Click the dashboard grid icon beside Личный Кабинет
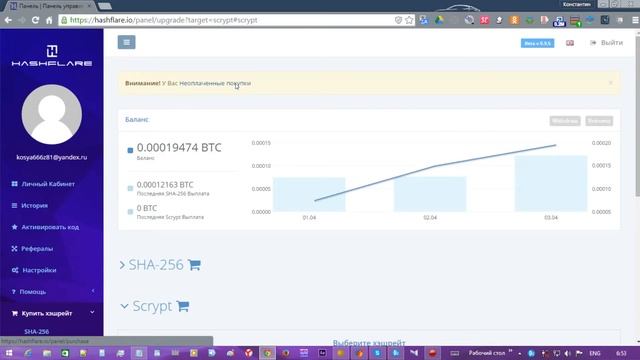Image resolution: width=640 pixels, height=360 pixels. 15,184
